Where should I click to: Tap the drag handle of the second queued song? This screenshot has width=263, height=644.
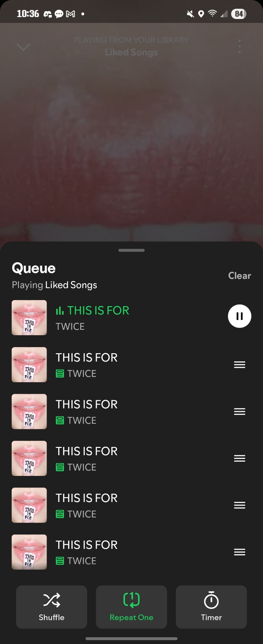[x=240, y=412]
